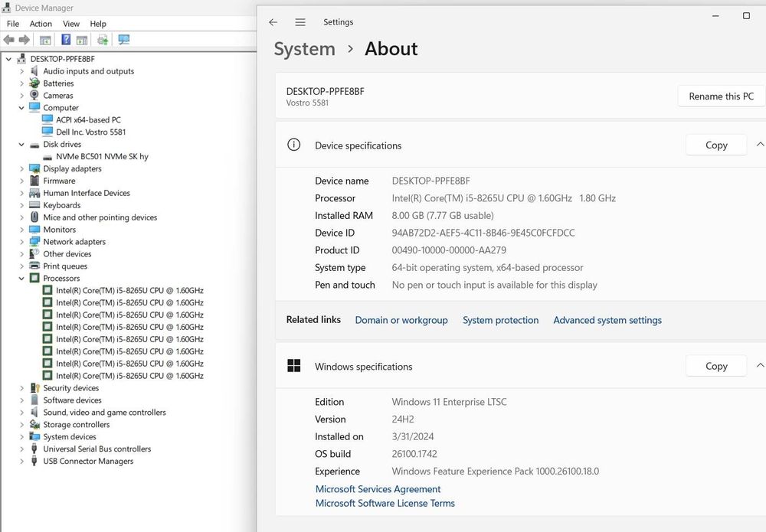This screenshot has height=532, width=766.
Task: Click the Rename this PC button
Action: (721, 96)
